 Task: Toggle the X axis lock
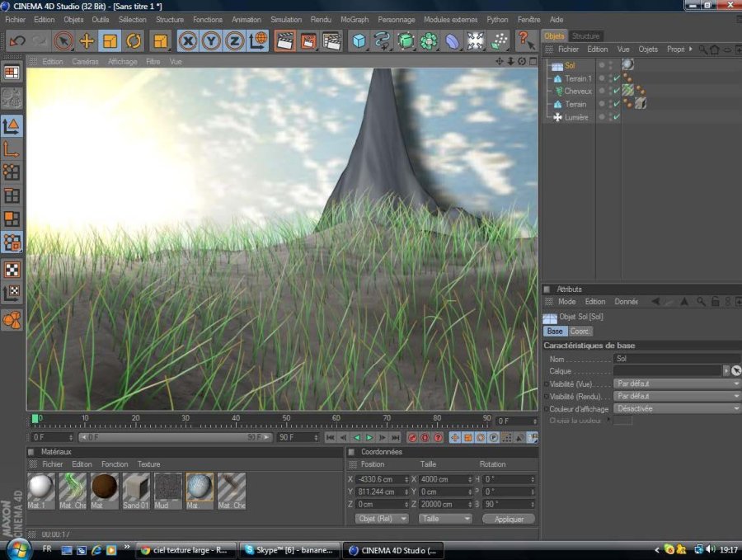[188, 40]
